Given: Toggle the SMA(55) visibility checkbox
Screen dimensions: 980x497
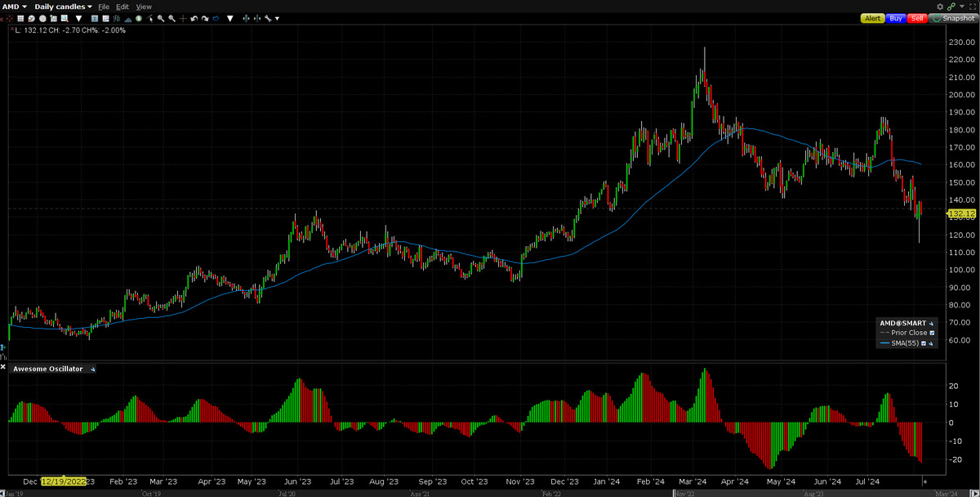Looking at the screenshot, I should click(x=924, y=344).
